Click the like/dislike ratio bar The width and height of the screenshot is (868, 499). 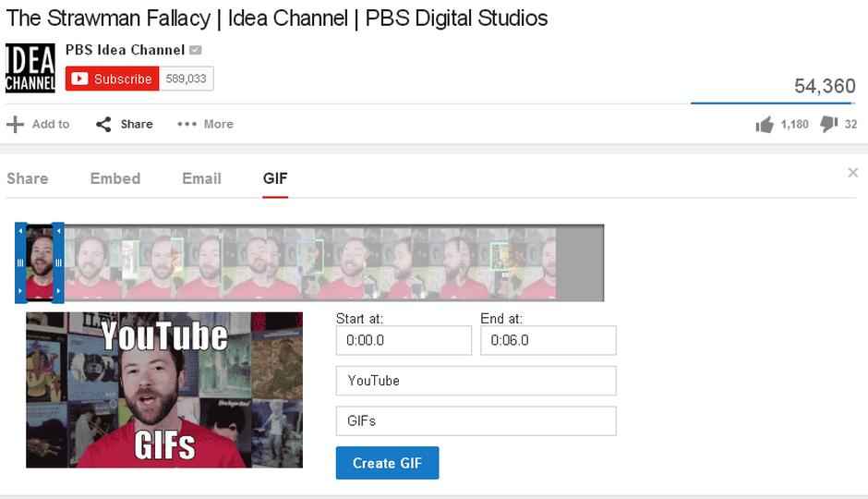coord(773,103)
